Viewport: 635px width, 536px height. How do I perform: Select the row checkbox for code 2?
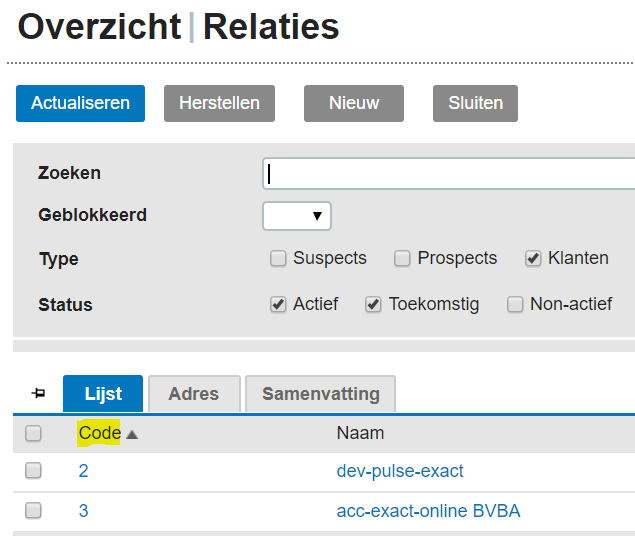pyautogui.click(x=33, y=471)
